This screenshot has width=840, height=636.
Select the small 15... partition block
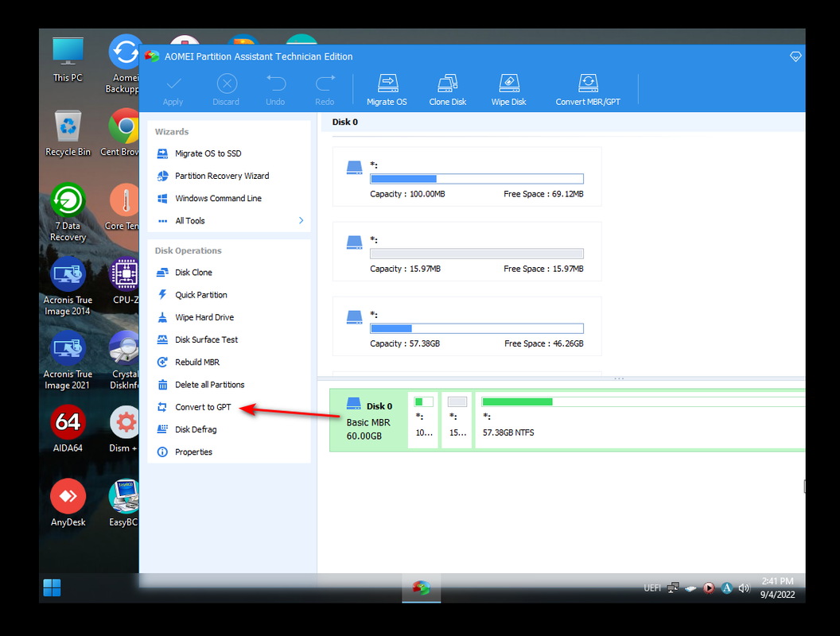tap(457, 421)
